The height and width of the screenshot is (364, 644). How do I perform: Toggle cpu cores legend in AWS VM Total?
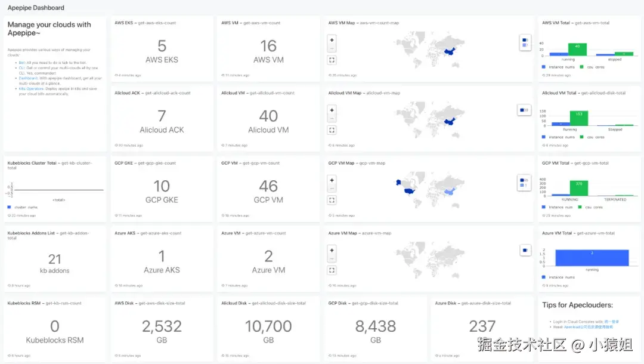click(592, 67)
